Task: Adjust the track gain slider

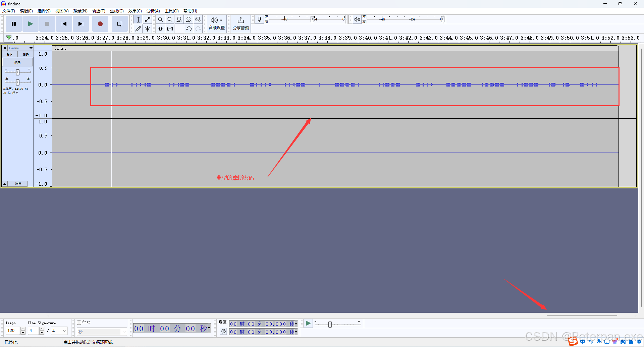Action: pyautogui.click(x=18, y=72)
